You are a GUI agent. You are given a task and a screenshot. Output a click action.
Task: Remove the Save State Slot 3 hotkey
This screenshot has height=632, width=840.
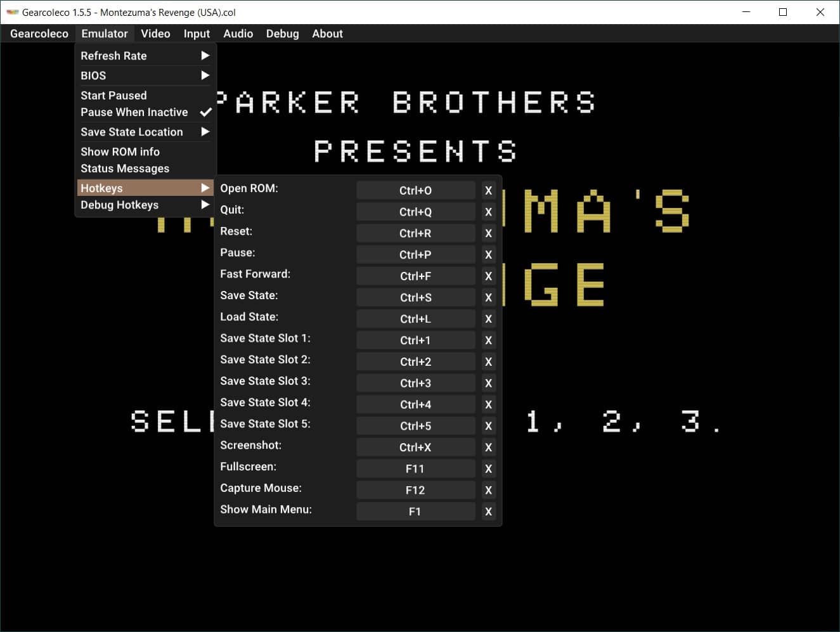pos(488,383)
